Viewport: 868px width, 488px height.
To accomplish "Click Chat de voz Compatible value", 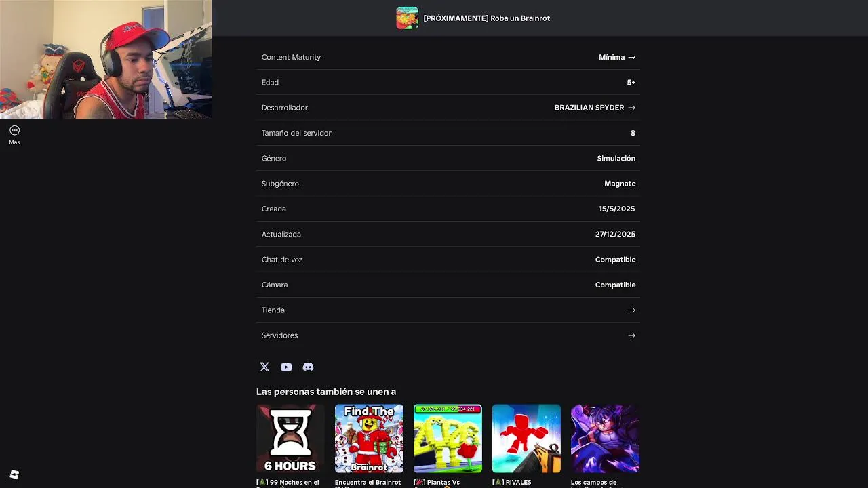I will pyautogui.click(x=615, y=260).
